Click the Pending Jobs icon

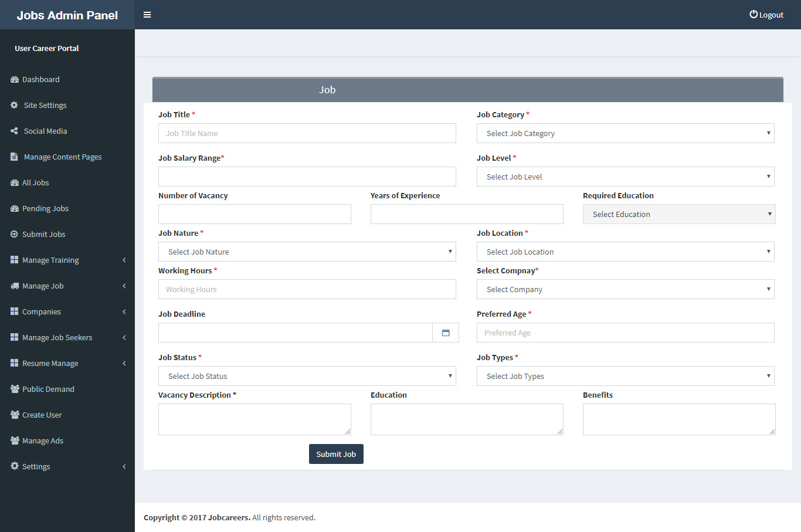tap(13, 208)
